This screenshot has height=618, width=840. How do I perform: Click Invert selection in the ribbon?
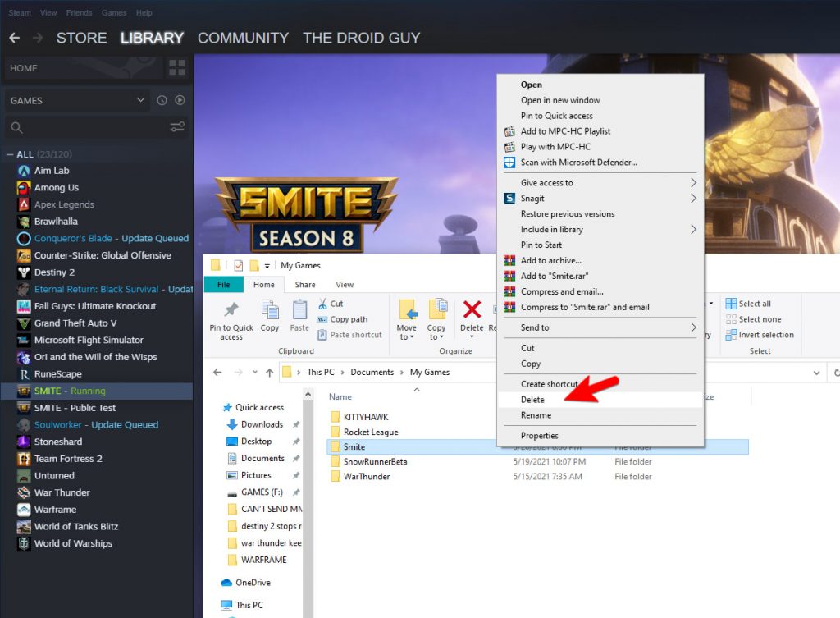759,335
